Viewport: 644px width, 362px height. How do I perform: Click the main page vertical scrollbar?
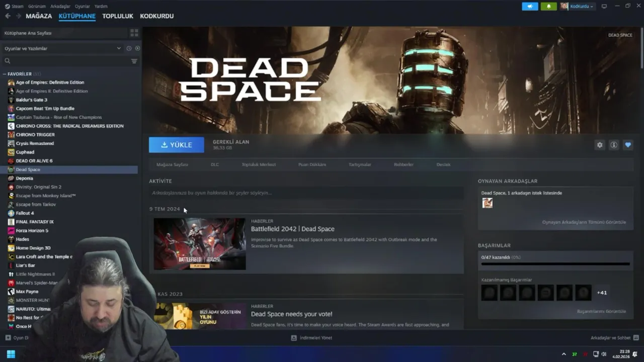click(x=641, y=48)
